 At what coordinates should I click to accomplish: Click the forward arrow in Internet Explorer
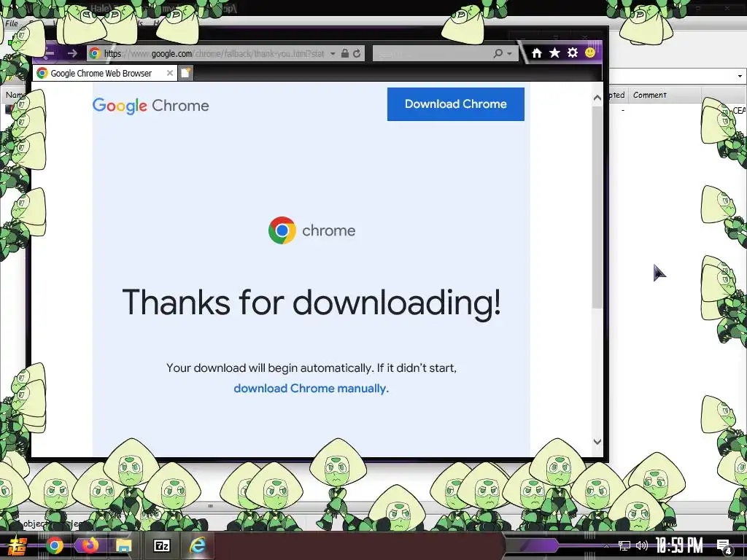tap(72, 53)
